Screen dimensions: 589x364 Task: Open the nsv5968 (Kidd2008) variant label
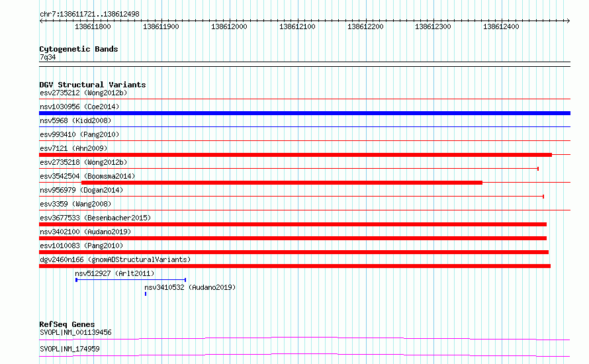click(75, 120)
